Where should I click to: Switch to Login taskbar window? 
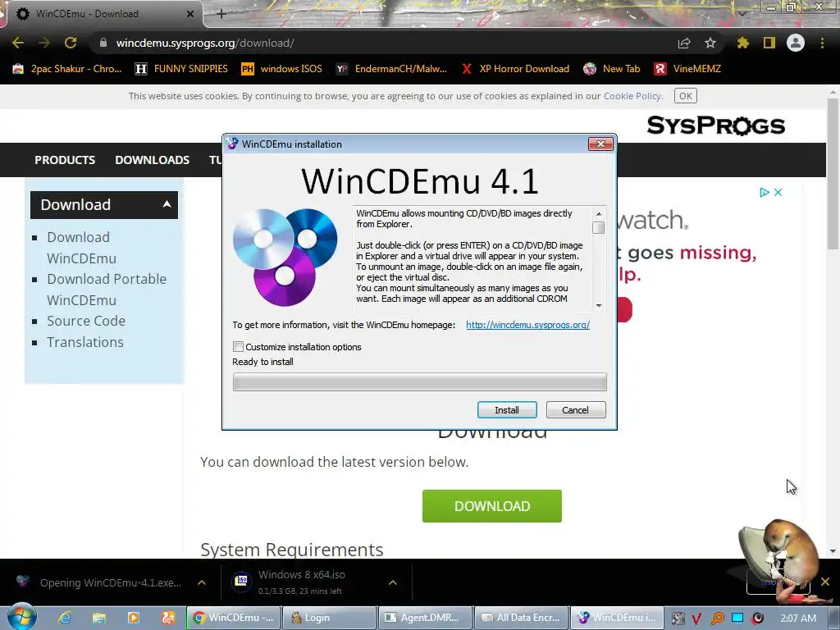pos(330,618)
